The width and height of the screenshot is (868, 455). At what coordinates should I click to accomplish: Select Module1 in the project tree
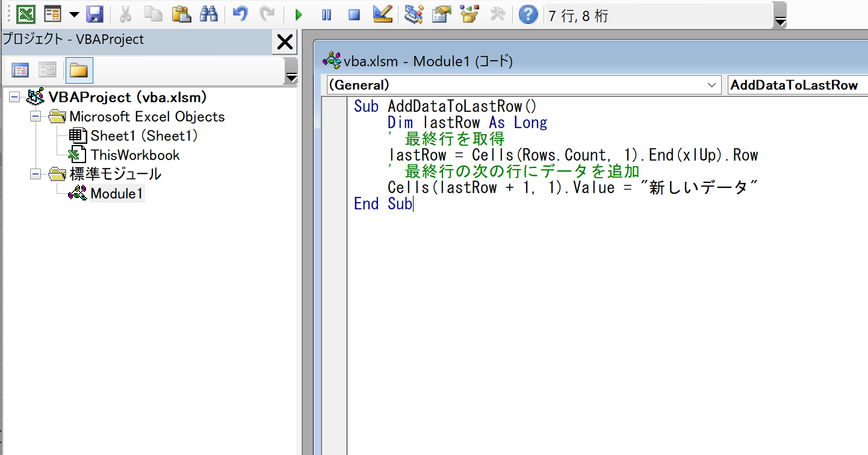pos(117,193)
